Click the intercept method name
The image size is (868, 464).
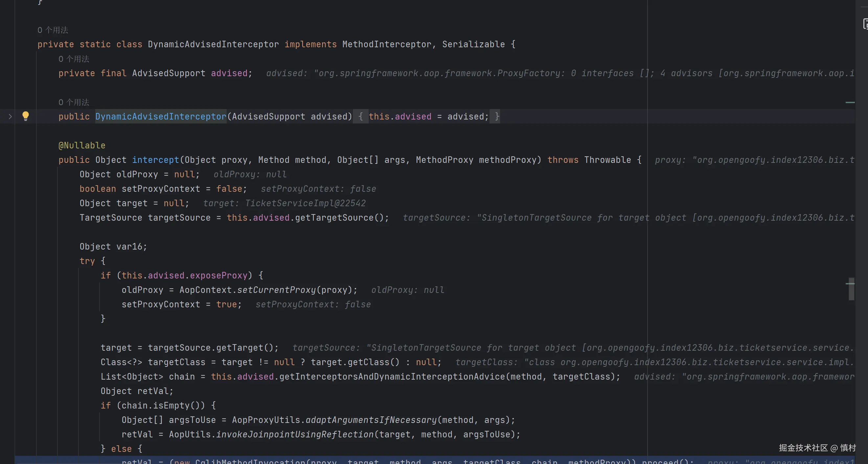click(x=155, y=160)
